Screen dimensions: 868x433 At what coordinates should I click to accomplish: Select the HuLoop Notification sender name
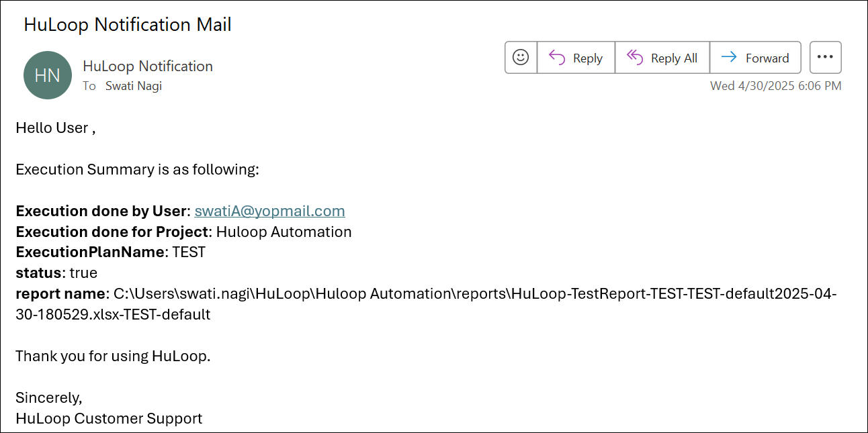[148, 66]
